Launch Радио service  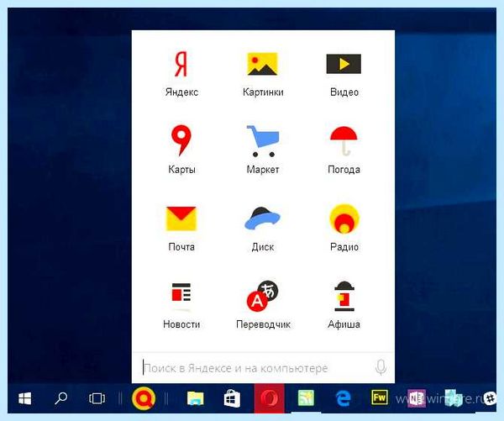[344, 218]
